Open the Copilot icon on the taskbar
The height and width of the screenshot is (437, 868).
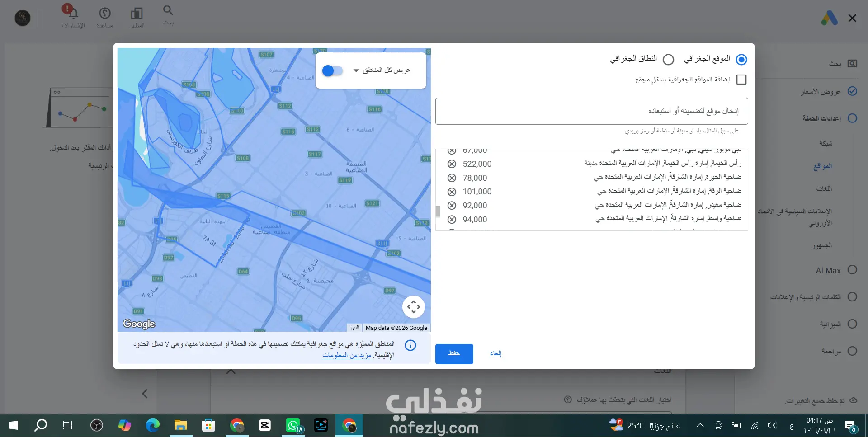(124, 425)
